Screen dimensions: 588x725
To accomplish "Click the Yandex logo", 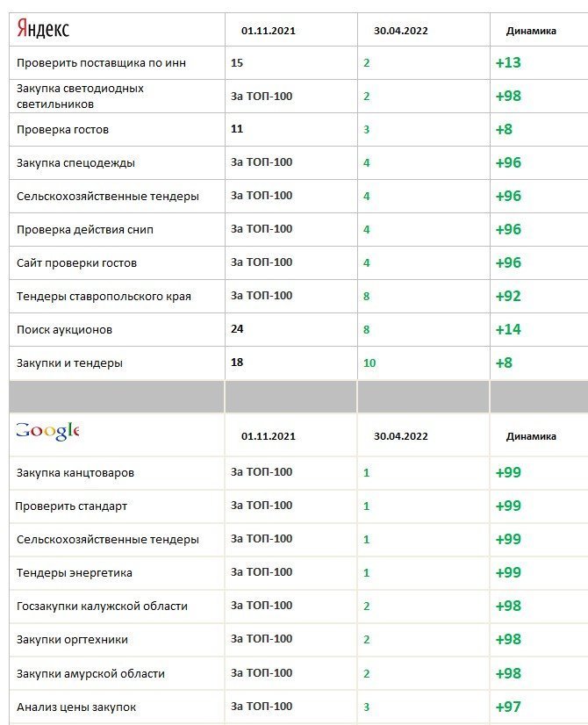I will pyautogui.click(x=42, y=30).
